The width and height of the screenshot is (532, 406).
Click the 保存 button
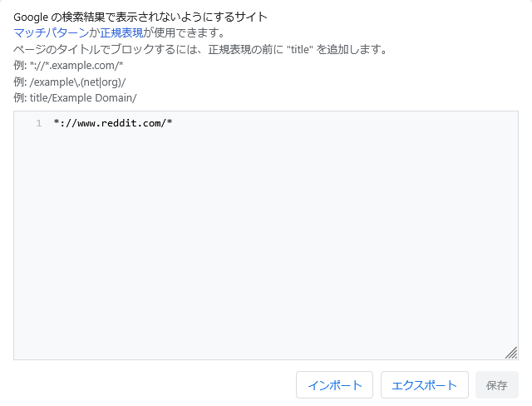497,385
